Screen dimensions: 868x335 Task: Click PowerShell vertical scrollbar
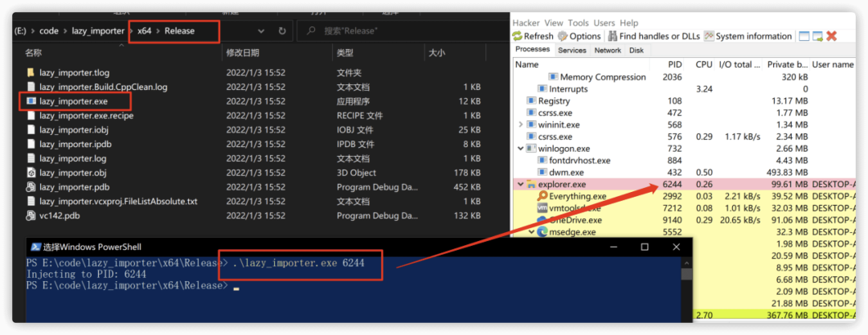686,289
